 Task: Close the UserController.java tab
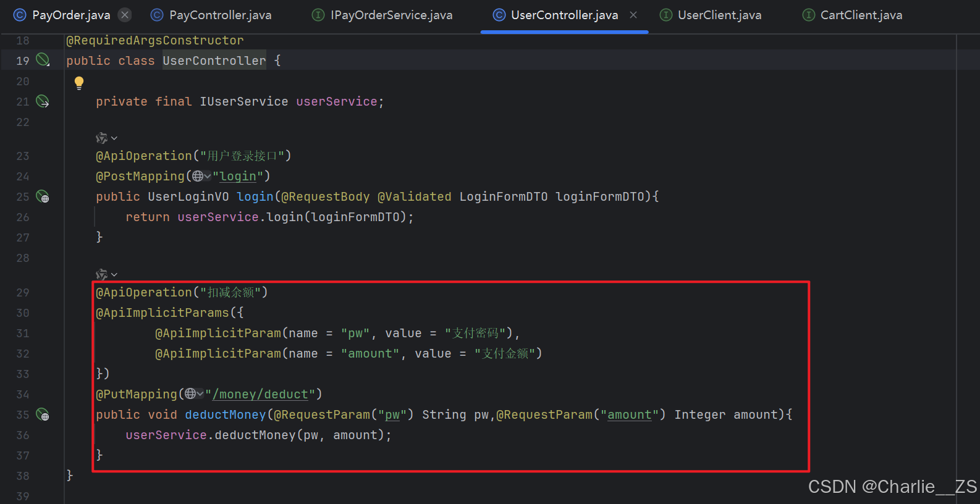tap(633, 15)
